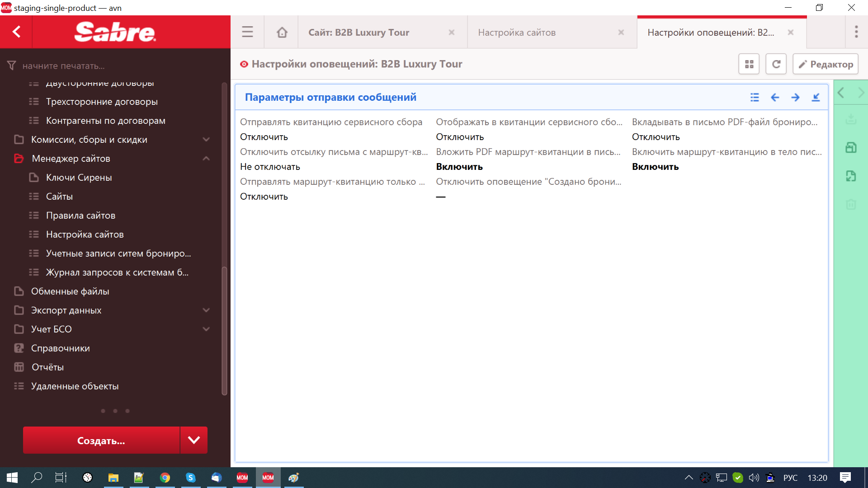Expand the Экспорт данных folder
This screenshot has width=868, height=488.
[x=206, y=310]
